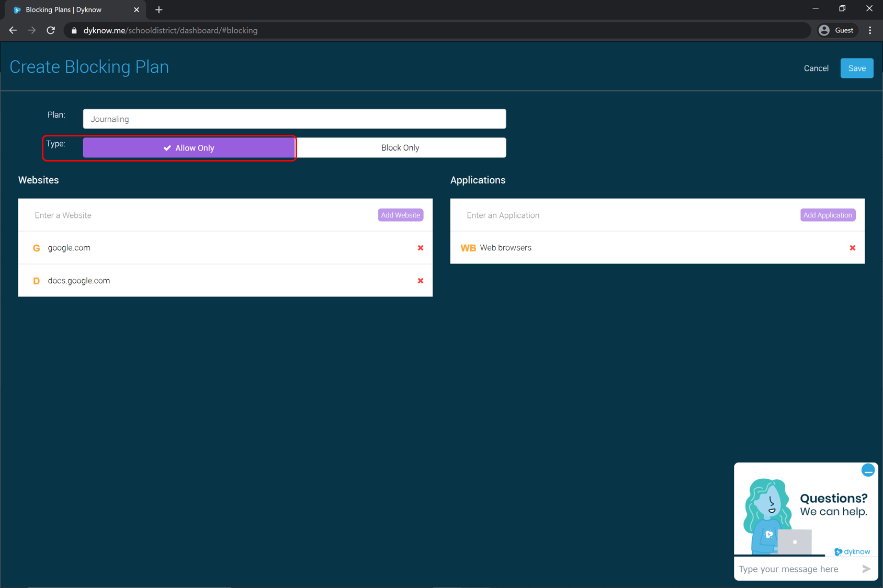Image resolution: width=883 pixels, height=588 pixels.
Task: Save the blocking plan
Action: 856,68
